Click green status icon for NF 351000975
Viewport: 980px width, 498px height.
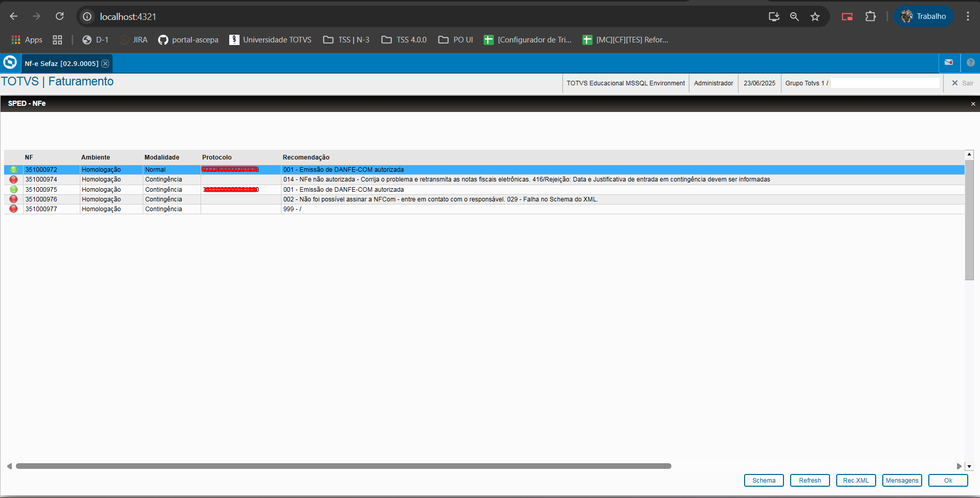(x=14, y=190)
